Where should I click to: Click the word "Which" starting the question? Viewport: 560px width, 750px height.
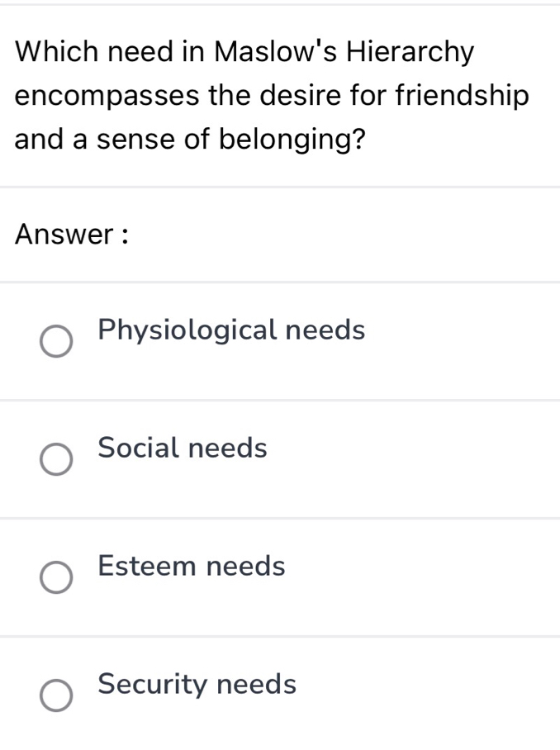tap(59, 52)
